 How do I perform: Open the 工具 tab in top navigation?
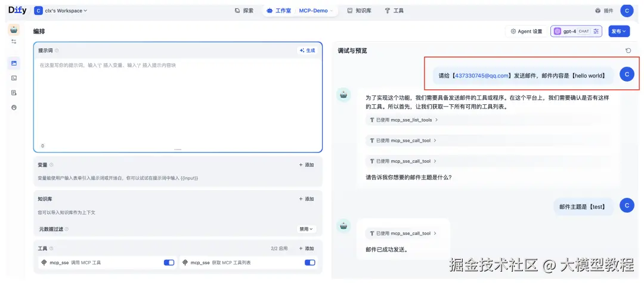[x=394, y=11]
